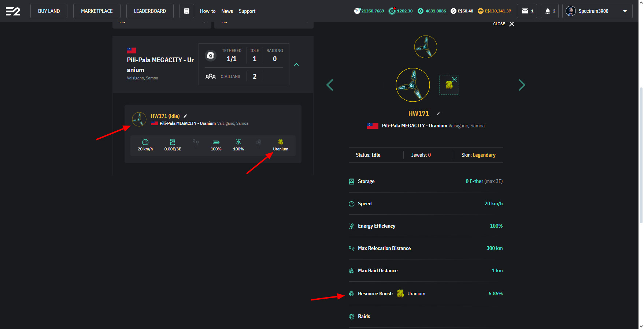Click the Uranium resource icon in drone stats
Viewport: 644px width, 329px height.
click(x=281, y=142)
